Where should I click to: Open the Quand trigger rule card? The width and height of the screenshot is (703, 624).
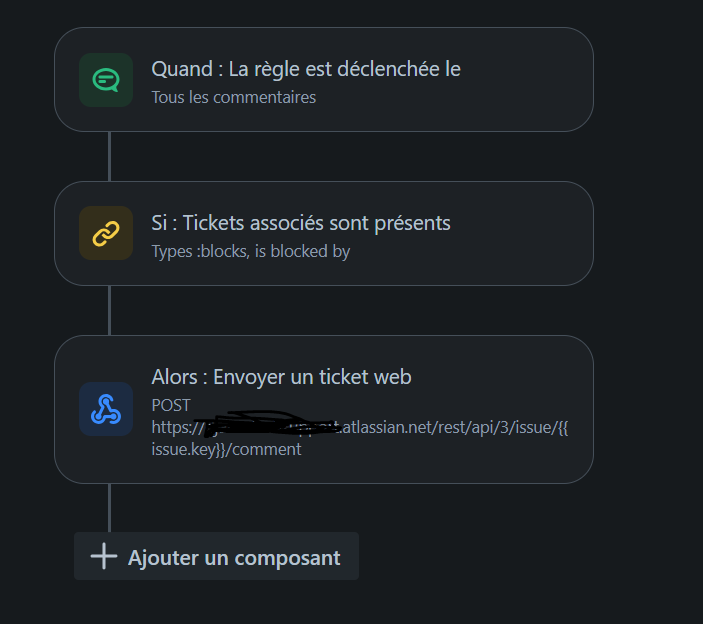324,79
